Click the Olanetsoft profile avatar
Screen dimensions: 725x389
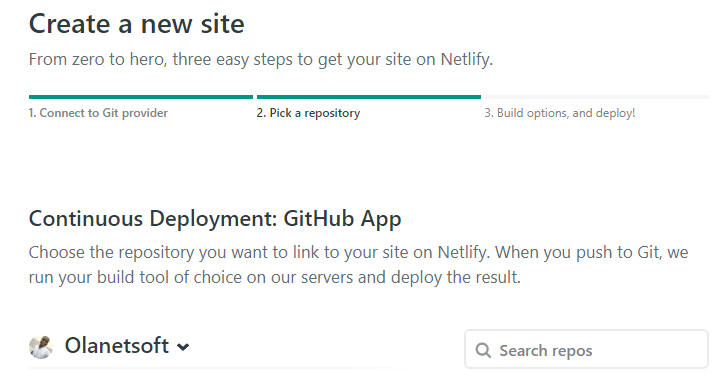pyautogui.click(x=41, y=347)
